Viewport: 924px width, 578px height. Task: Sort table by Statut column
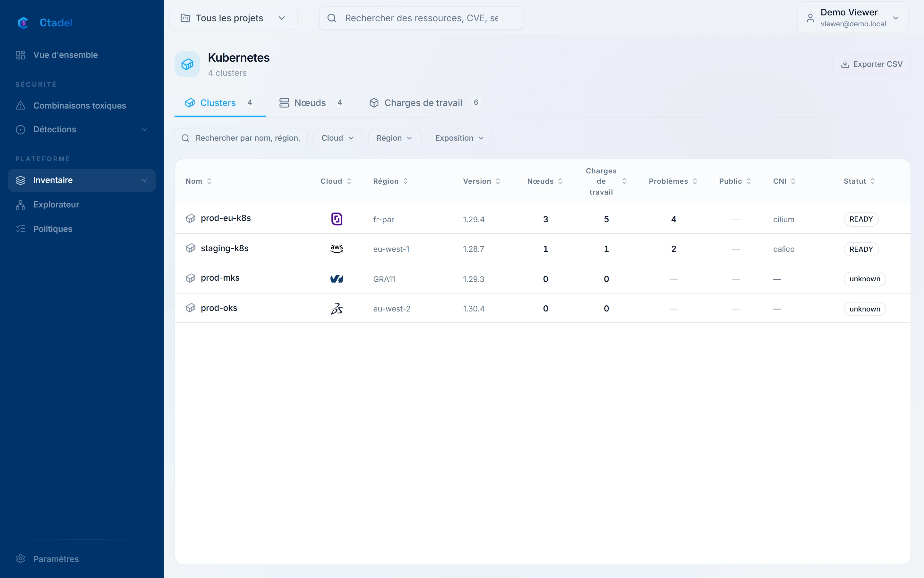(x=859, y=181)
